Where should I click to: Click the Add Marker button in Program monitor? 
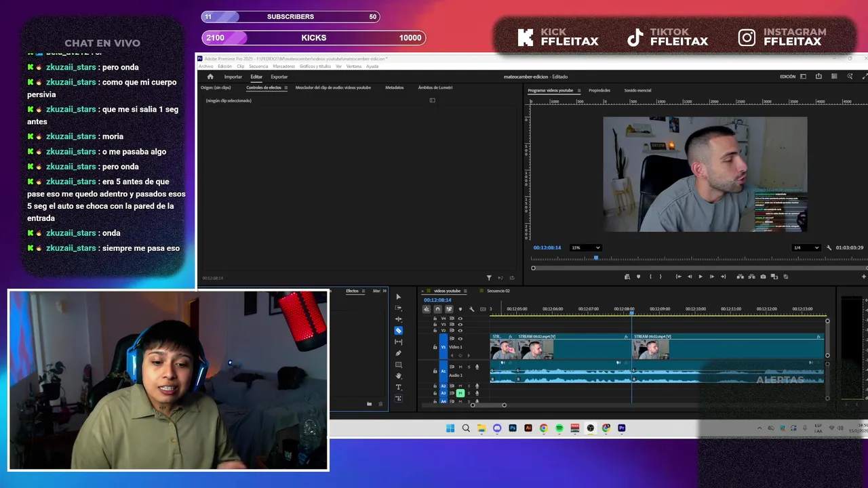pos(639,277)
